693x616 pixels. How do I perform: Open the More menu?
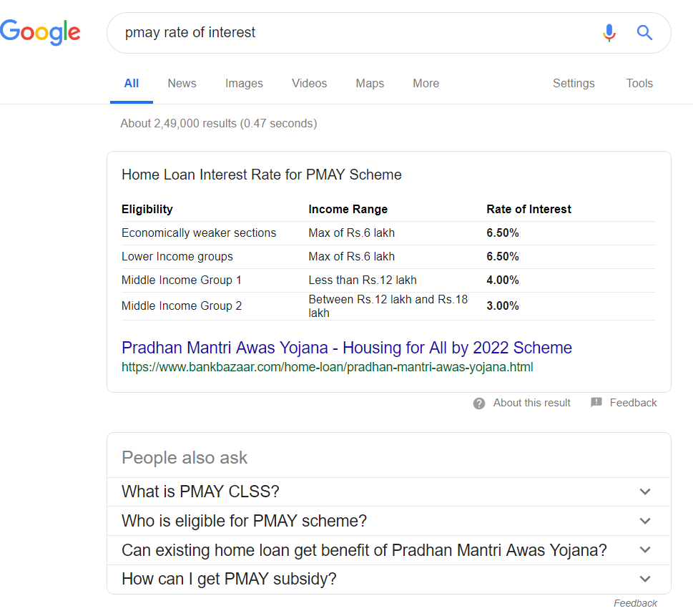pos(426,83)
